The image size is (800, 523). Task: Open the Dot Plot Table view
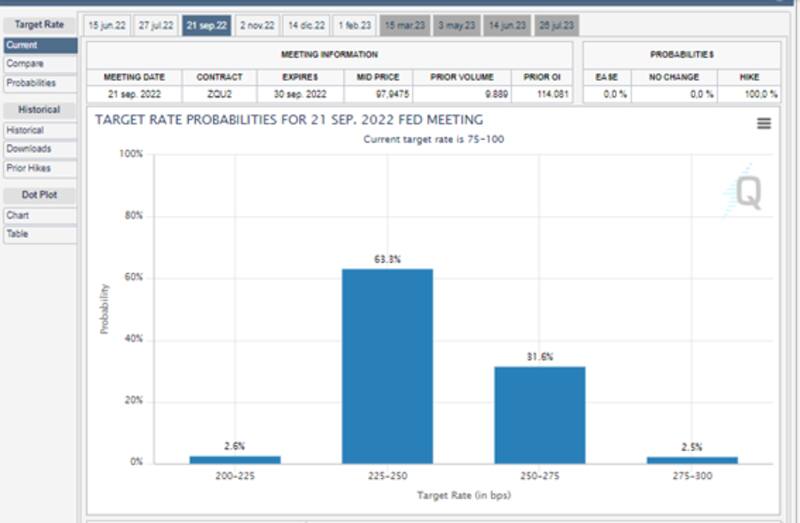[38, 234]
